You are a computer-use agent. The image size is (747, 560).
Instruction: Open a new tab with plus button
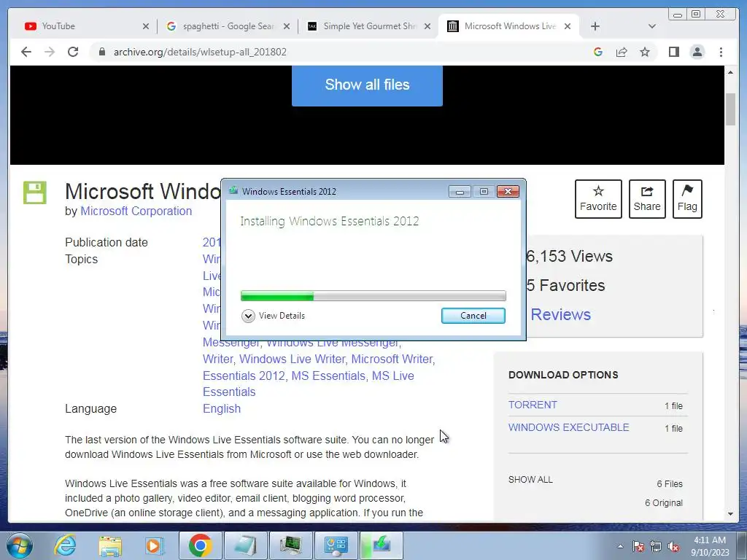click(x=595, y=26)
